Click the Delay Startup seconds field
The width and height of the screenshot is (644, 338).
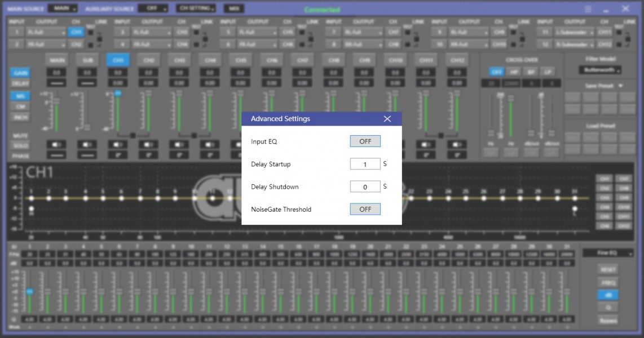pyautogui.click(x=365, y=164)
